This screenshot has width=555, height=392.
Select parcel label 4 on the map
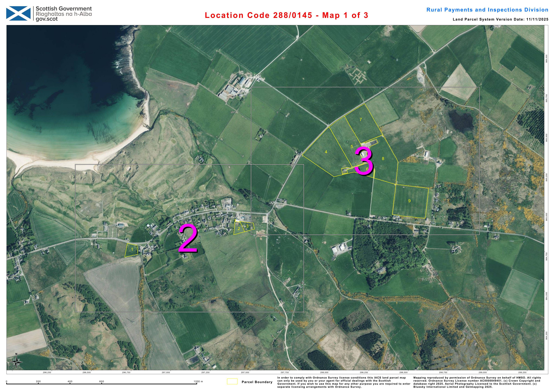tap(326, 152)
